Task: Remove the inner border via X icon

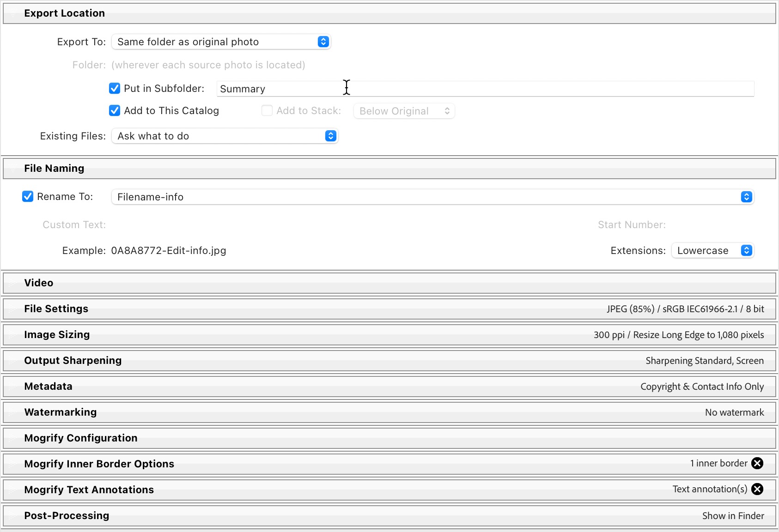Action: [757, 463]
